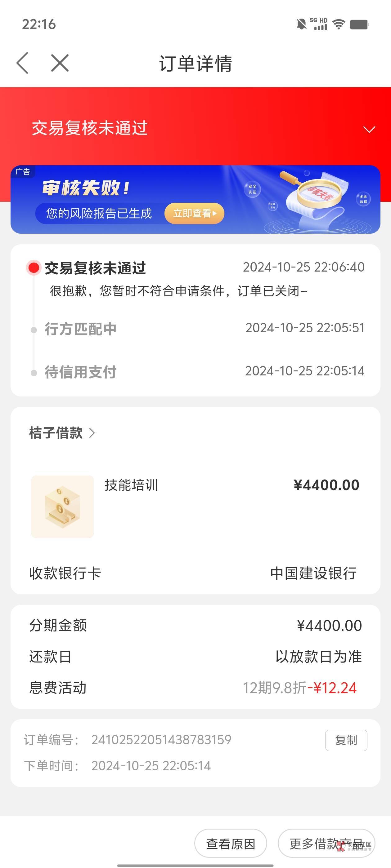This screenshot has width=391, height=868.
Task: Open 更多借款产品 button
Action: [x=326, y=844]
